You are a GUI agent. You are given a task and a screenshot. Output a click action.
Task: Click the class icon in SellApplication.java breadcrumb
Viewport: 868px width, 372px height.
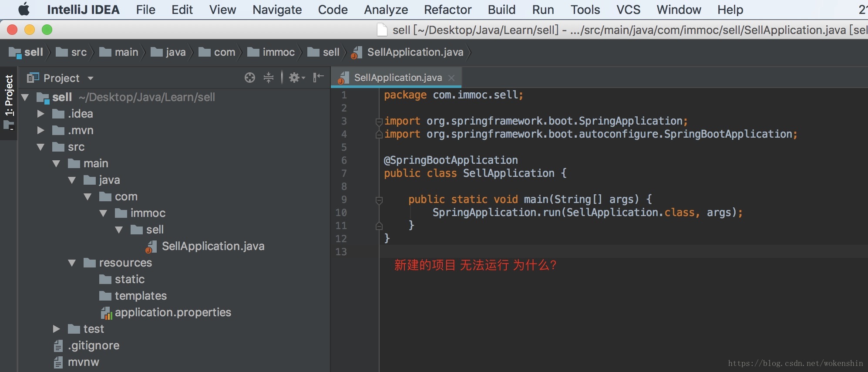[357, 53]
